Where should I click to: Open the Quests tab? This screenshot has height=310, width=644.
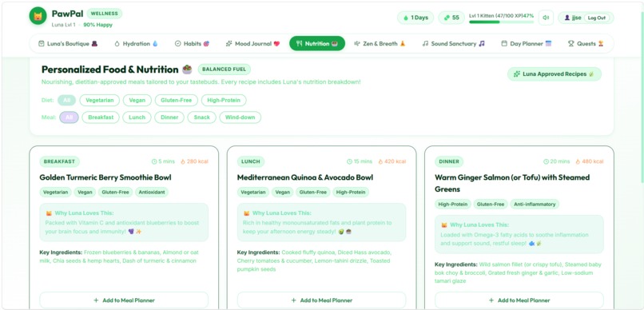pyautogui.click(x=586, y=43)
